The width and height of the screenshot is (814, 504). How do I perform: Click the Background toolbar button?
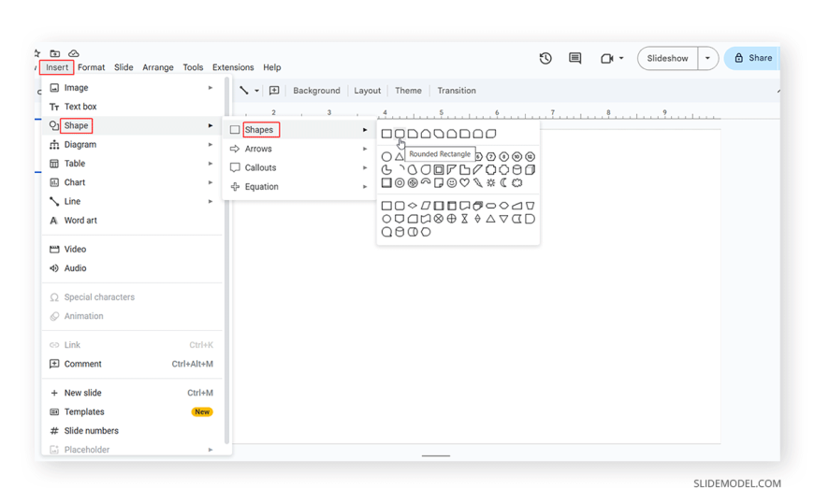coord(316,91)
